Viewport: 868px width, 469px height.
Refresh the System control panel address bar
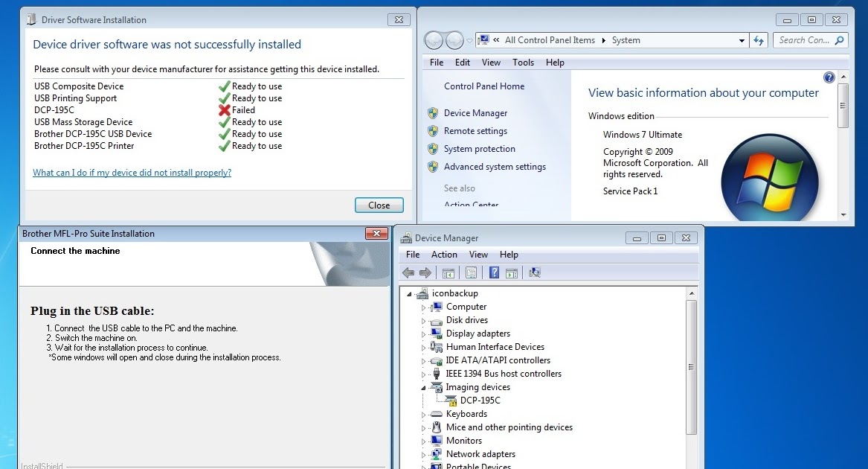pyautogui.click(x=759, y=40)
